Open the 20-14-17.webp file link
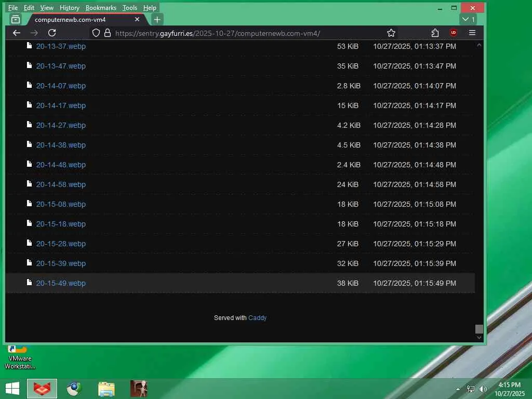This screenshot has width=532, height=399. coord(61,105)
